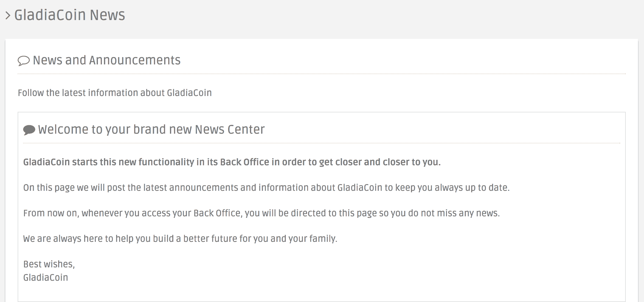Click the bold GladiaCoin starts this functionality sentence

(x=232, y=162)
